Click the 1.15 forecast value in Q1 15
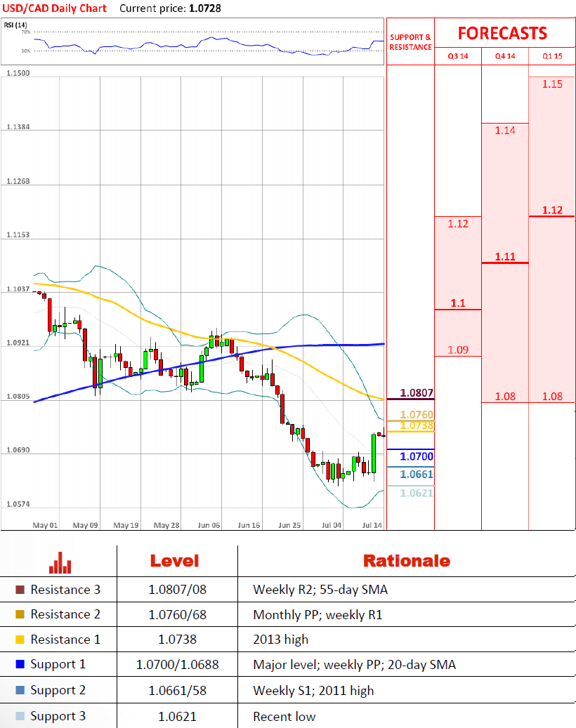The image size is (576, 728). pyautogui.click(x=552, y=84)
